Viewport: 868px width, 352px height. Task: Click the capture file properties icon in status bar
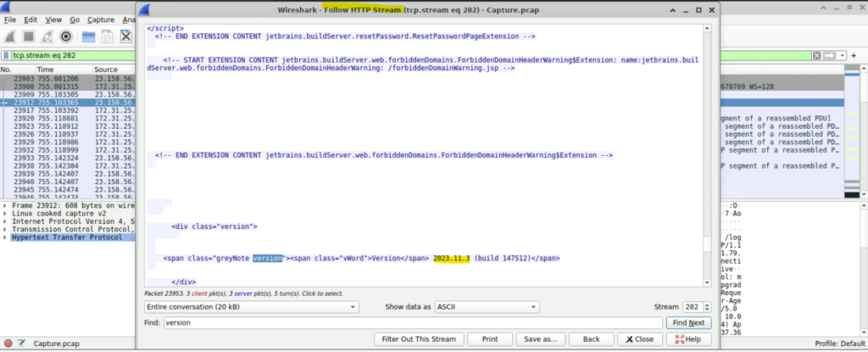coord(23,344)
